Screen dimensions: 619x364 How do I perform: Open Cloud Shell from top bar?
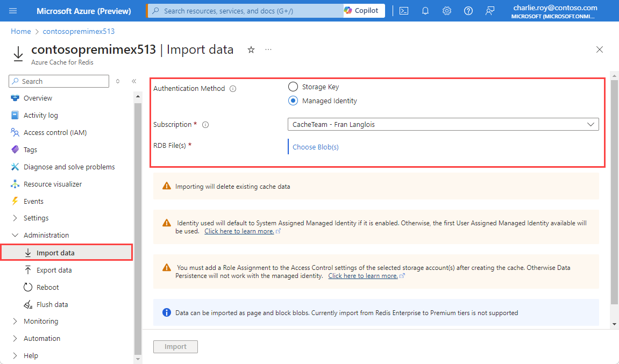[404, 11]
